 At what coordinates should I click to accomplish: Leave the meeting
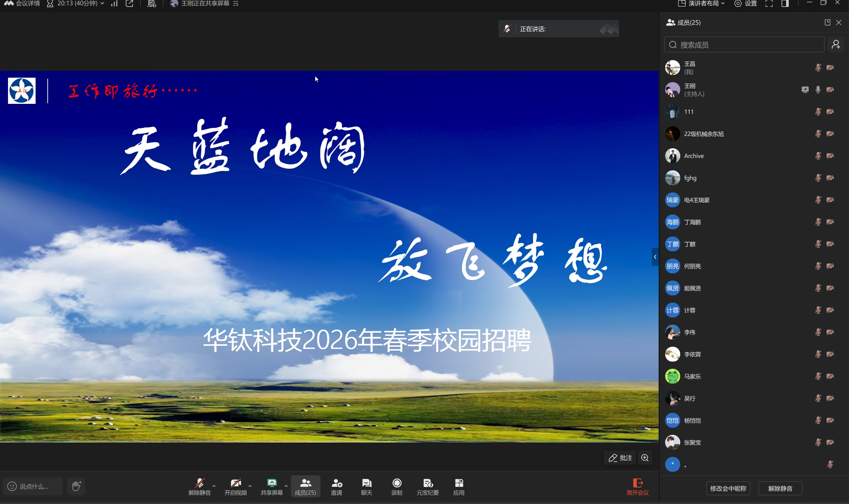638,487
